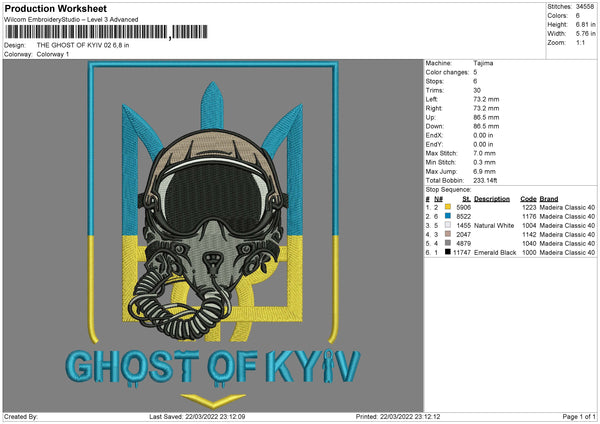Click thread code 1223
600x424 pixels.
[x=529, y=207]
